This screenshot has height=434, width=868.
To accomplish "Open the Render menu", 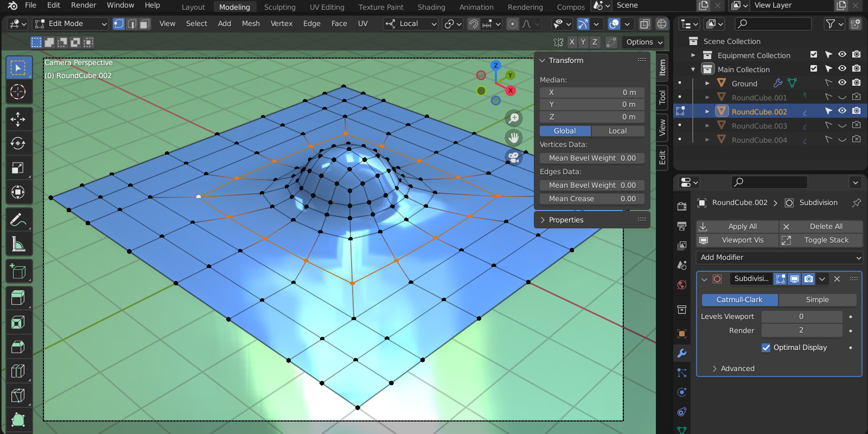I will coord(84,5).
